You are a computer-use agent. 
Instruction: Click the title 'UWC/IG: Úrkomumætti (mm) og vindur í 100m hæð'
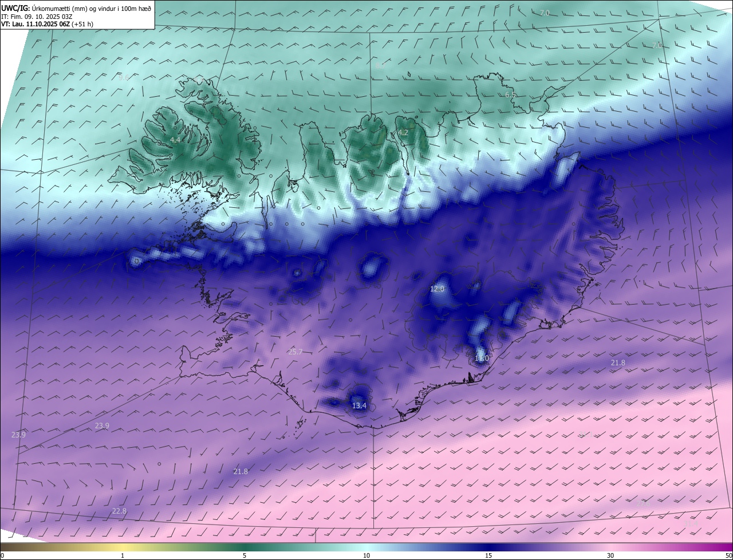click(76, 7)
